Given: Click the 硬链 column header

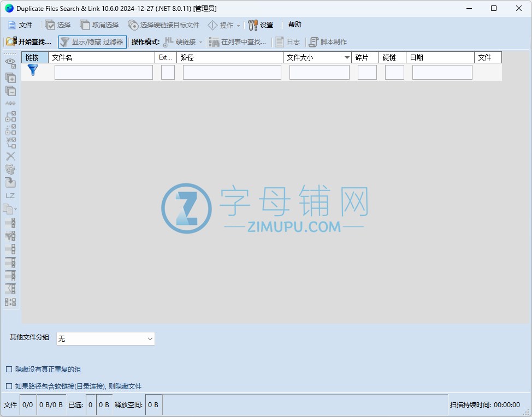Looking at the screenshot, I should click(x=393, y=58).
